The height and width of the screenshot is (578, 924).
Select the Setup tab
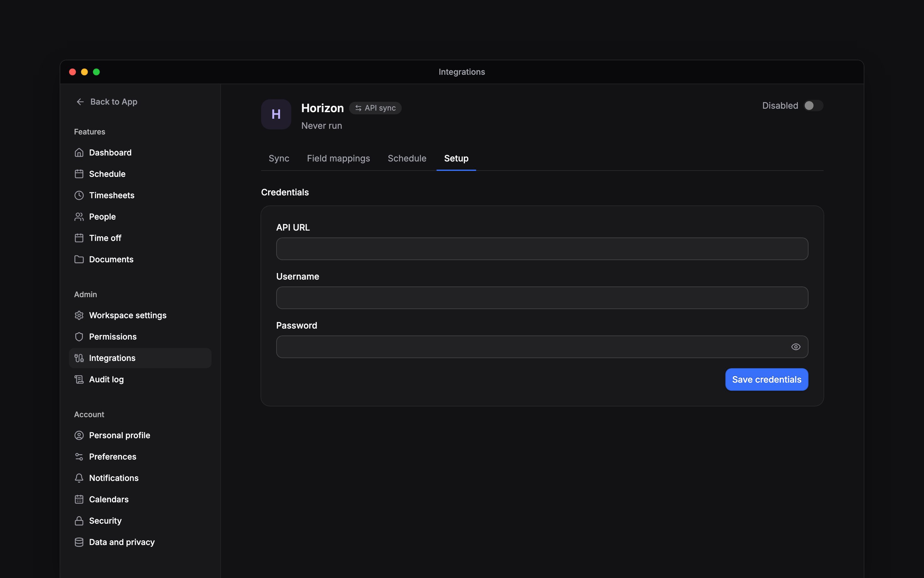point(456,158)
